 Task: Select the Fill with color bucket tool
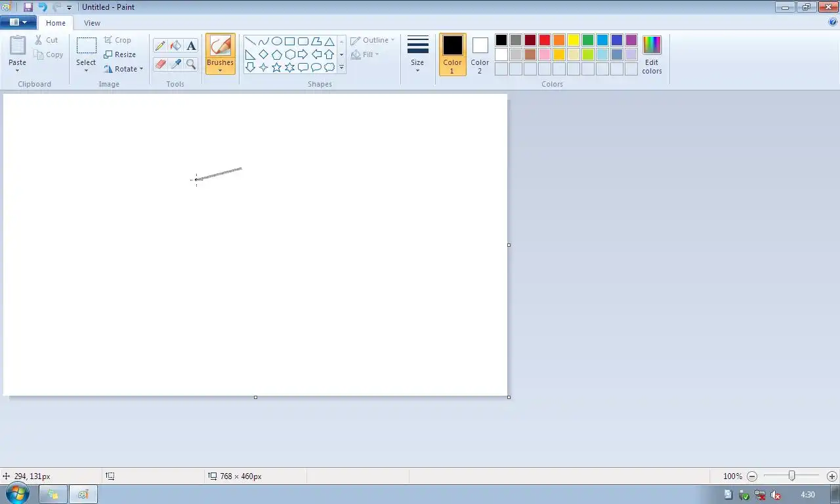point(175,46)
